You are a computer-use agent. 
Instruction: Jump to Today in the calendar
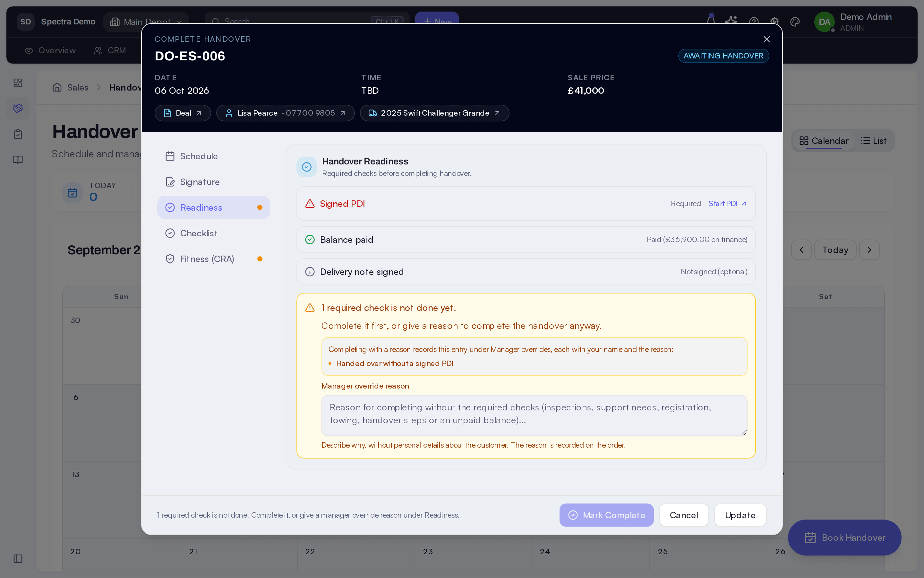835,250
